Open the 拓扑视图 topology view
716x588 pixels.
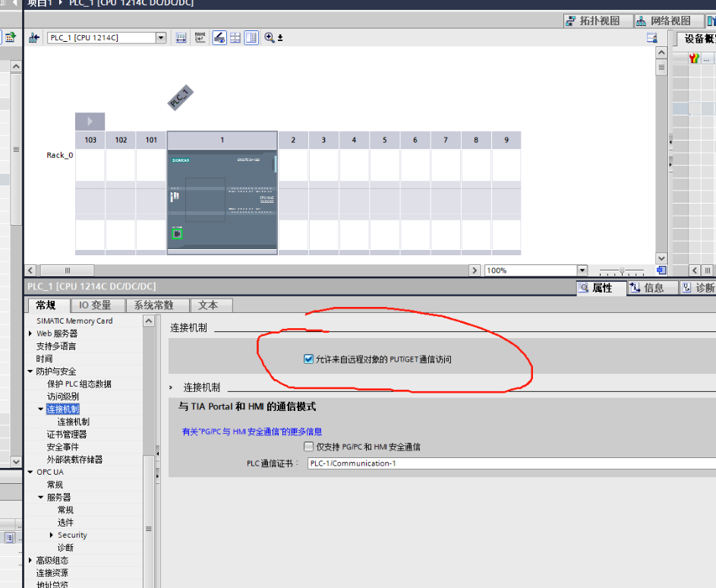pyautogui.click(x=592, y=21)
